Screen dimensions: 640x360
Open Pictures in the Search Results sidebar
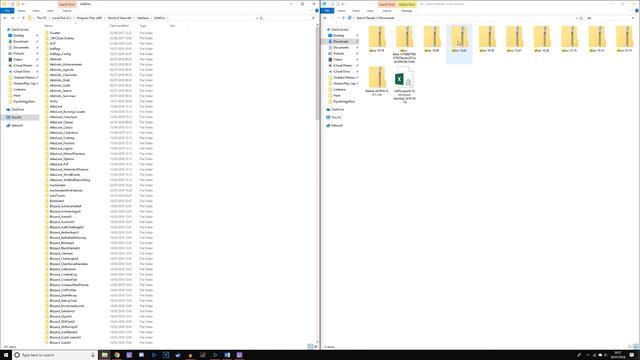tap(339, 53)
